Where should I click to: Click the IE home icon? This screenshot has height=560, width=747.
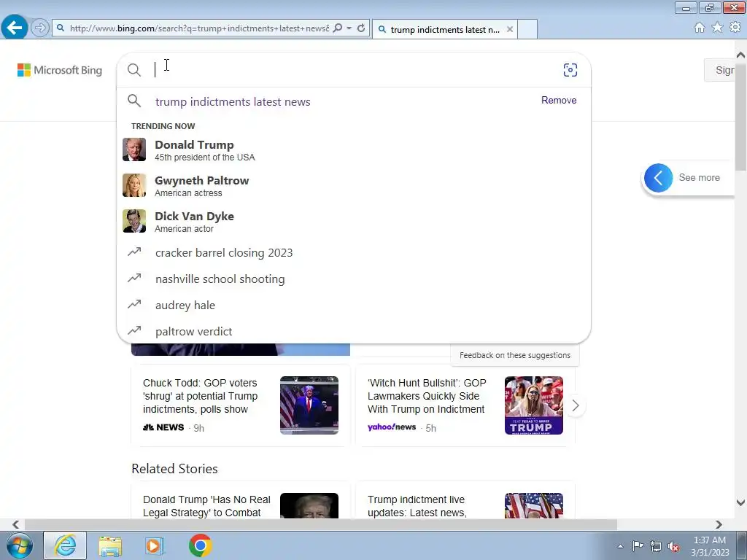700,28
